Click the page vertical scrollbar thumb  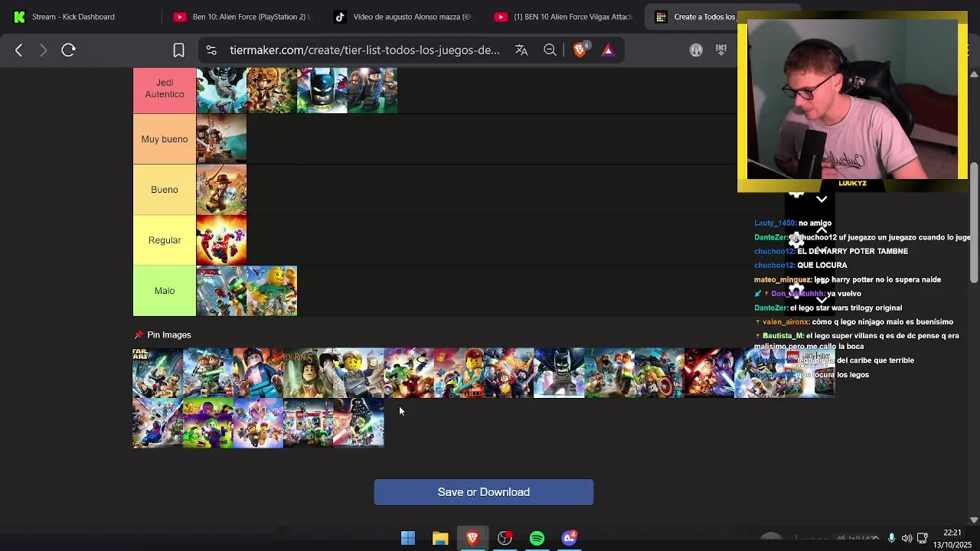tap(974, 222)
